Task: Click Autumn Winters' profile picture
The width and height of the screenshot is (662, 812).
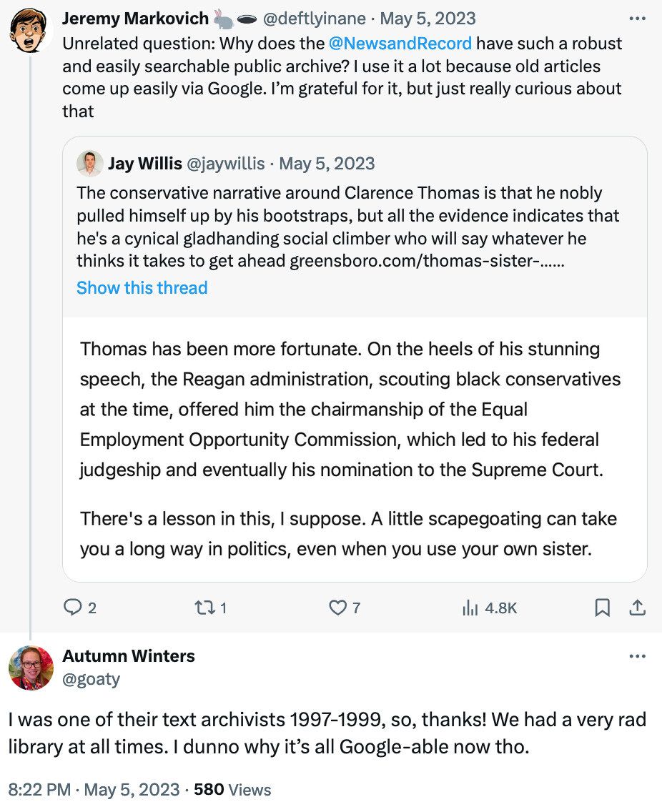Action: point(31,667)
